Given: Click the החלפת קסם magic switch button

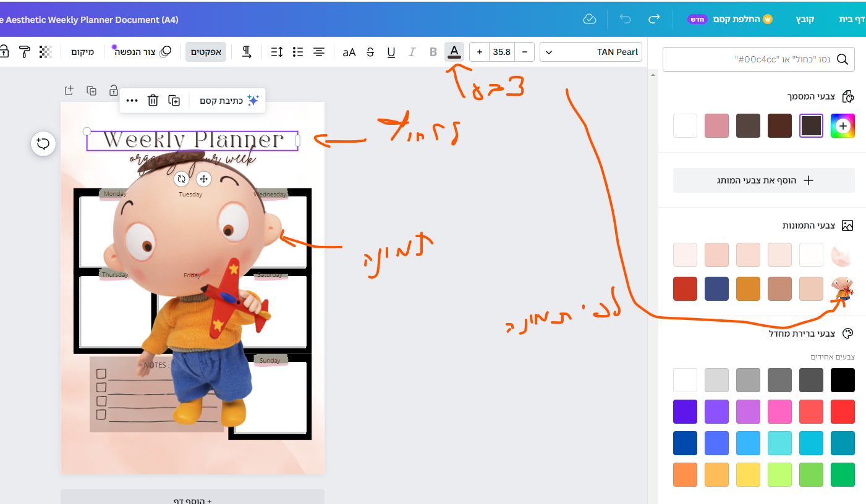Looking at the screenshot, I should 731,19.
